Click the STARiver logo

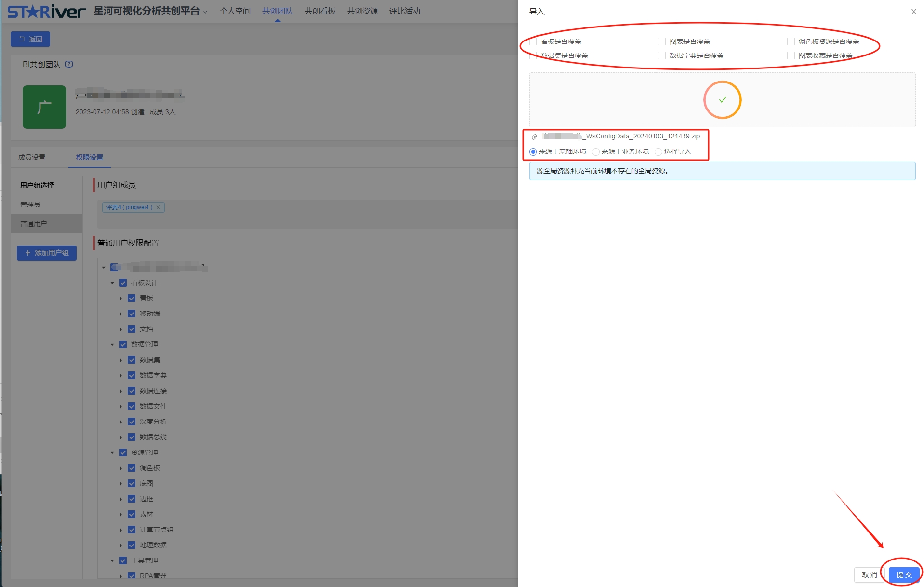[x=47, y=12]
